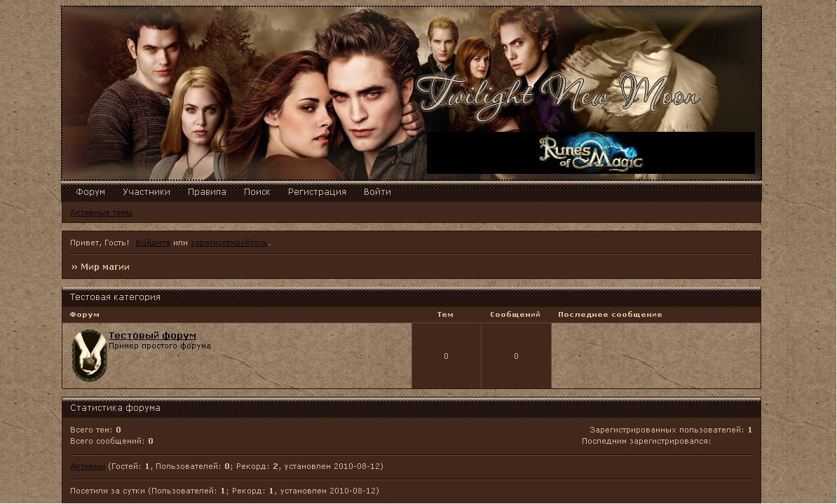The image size is (837, 504).
Task: Open the Тестовый форум link
Action: (x=152, y=335)
